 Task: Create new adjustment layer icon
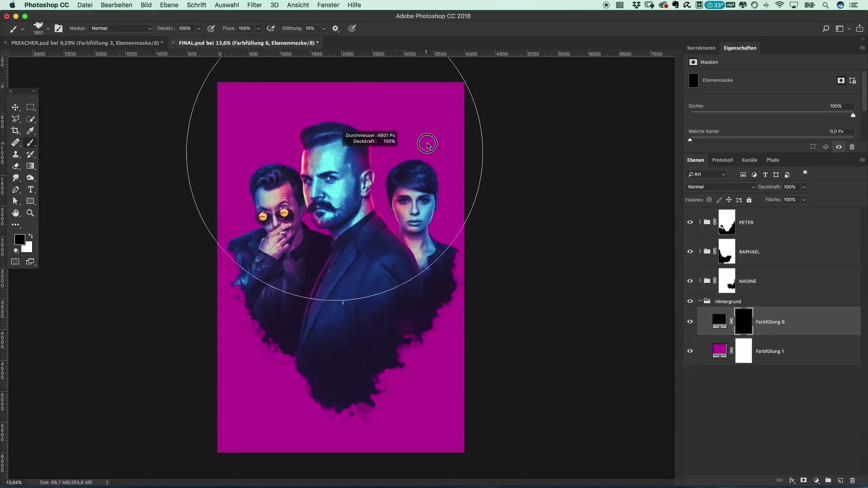[x=816, y=480]
